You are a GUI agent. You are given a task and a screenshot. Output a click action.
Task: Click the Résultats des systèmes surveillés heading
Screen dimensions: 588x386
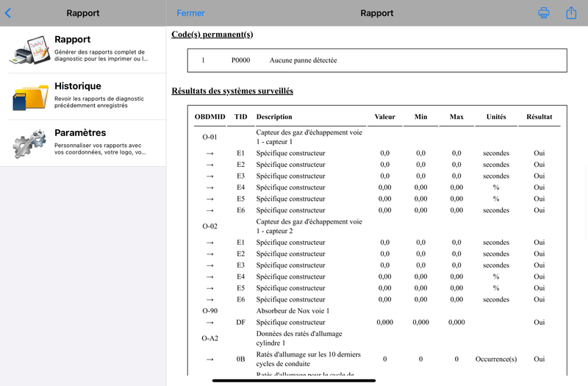click(232, 90)
